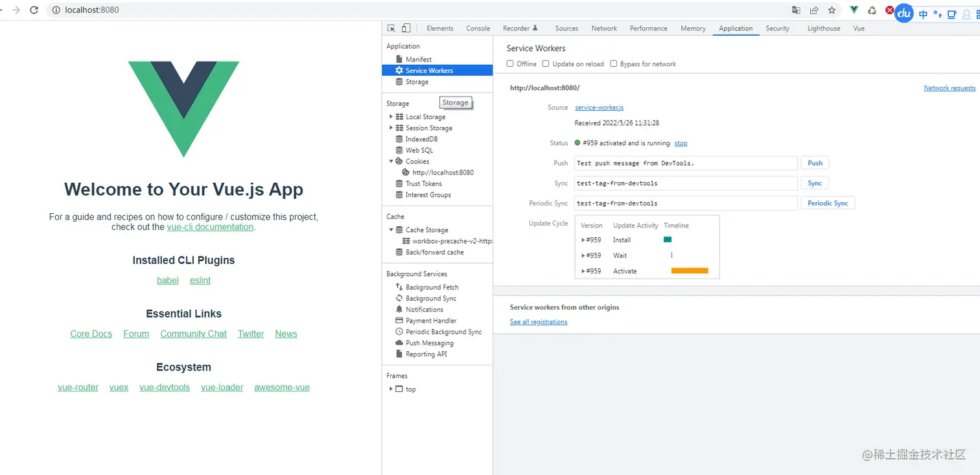The height and width of the screenshot is (475, 980).
Task: Open the Push Messaging panel
Action: [x=429, y=343]
